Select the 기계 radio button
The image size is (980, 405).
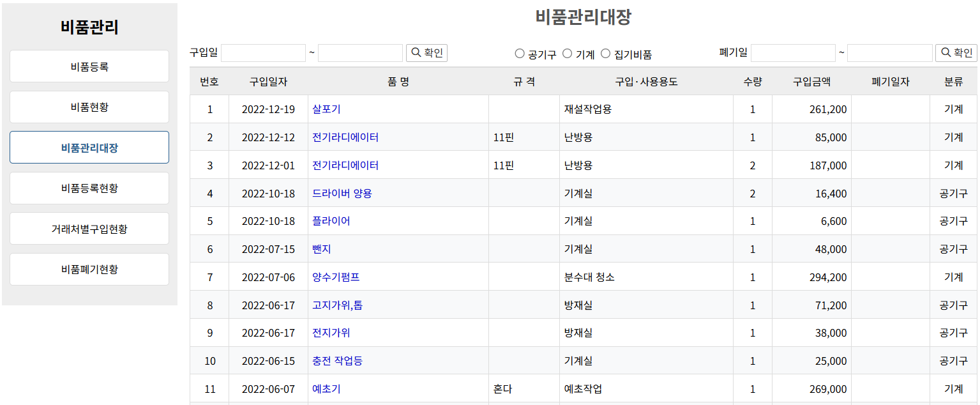click(567, 54)
